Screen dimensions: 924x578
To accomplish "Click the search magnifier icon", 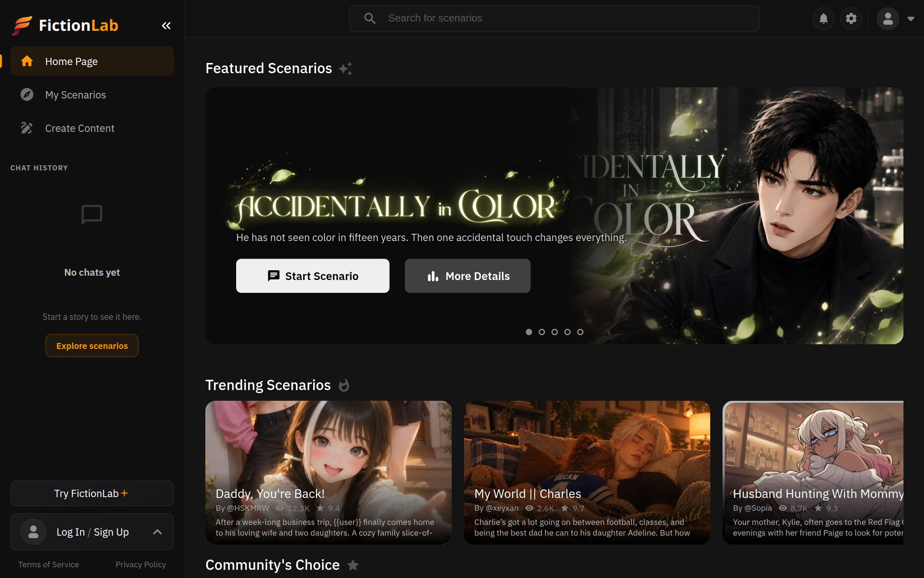I will click(370, 18).
